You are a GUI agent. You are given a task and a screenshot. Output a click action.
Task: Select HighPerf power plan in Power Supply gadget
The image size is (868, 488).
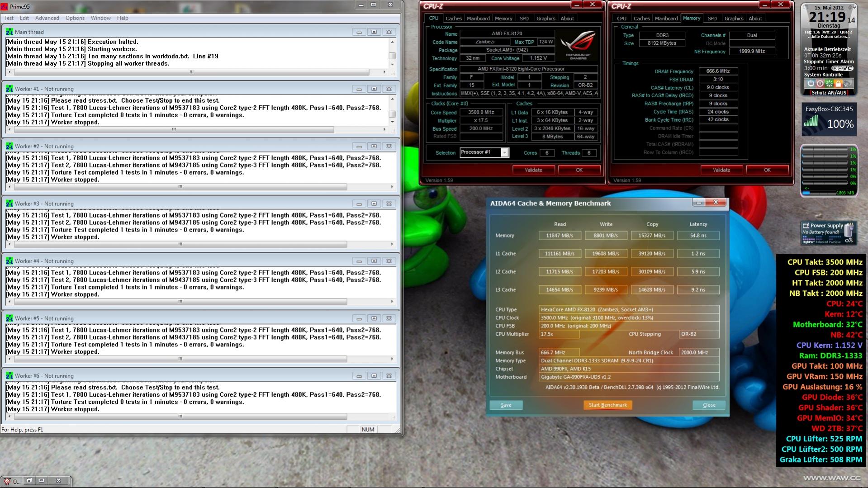pos(809,242)
